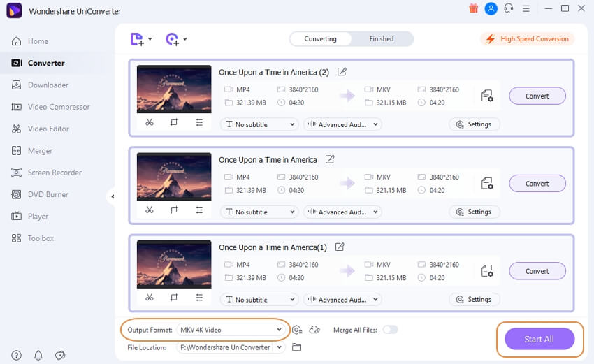Open the user account icon
This screenshot has width=594, height=364.
[x=491, y=8]
